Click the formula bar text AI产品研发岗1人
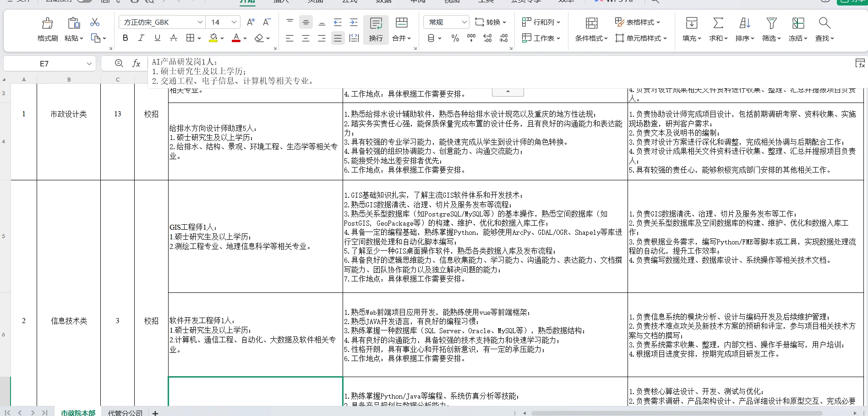Image resolution: width=868 pixels, height=416 pixels. click(185, 62)
